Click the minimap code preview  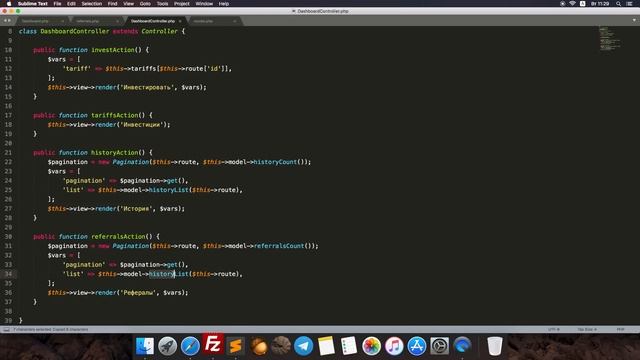609,39
